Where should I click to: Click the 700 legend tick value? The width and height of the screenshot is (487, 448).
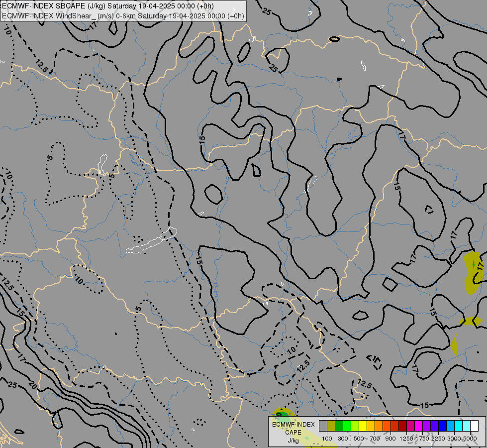tap(375, 439)
